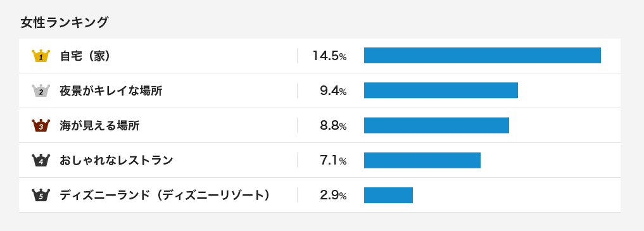Click the 2.9% percentage value

(x=333, y=195)
